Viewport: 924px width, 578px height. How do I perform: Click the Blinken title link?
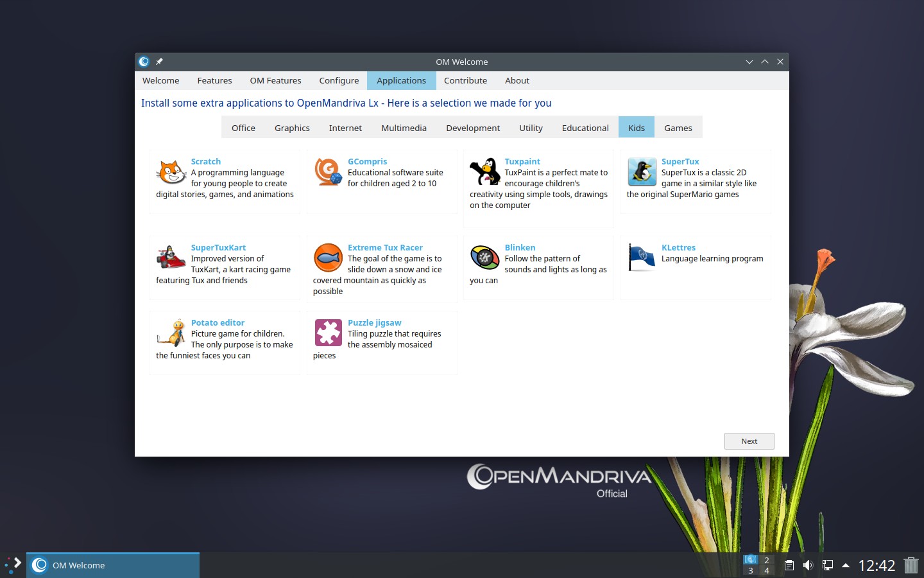tap(520, 248)
